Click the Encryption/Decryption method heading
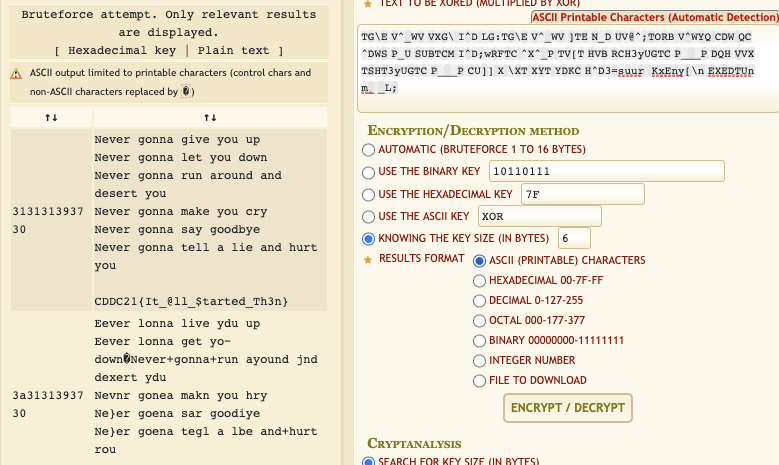Screen dimensions: 779x465 (473, 131)
